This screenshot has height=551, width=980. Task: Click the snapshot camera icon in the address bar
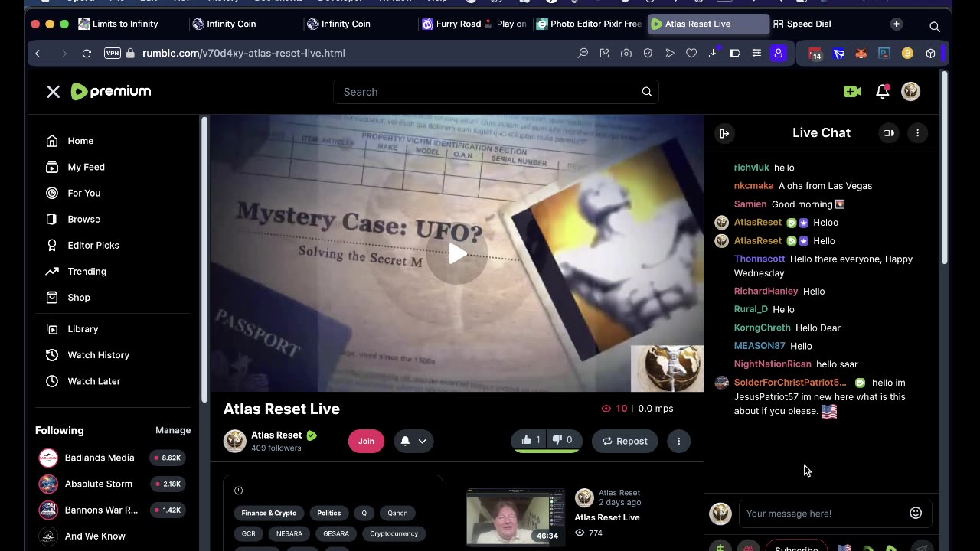626,53
